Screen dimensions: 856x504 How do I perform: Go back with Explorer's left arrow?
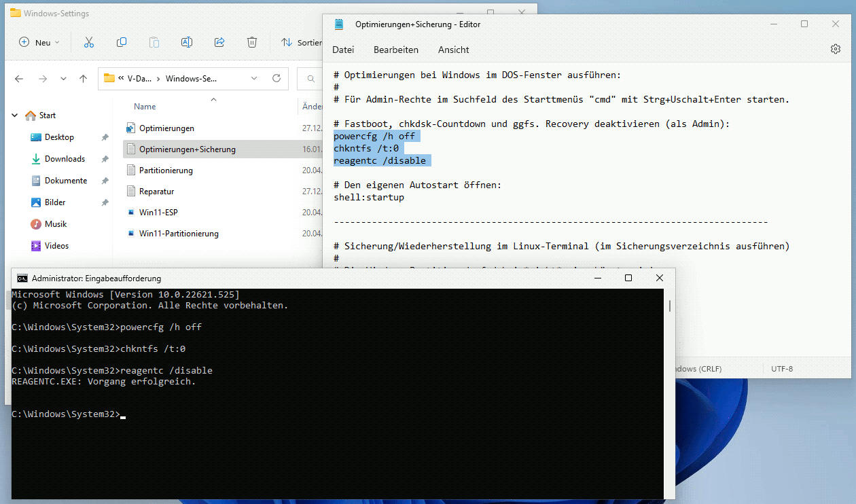[x=19, y=78]
